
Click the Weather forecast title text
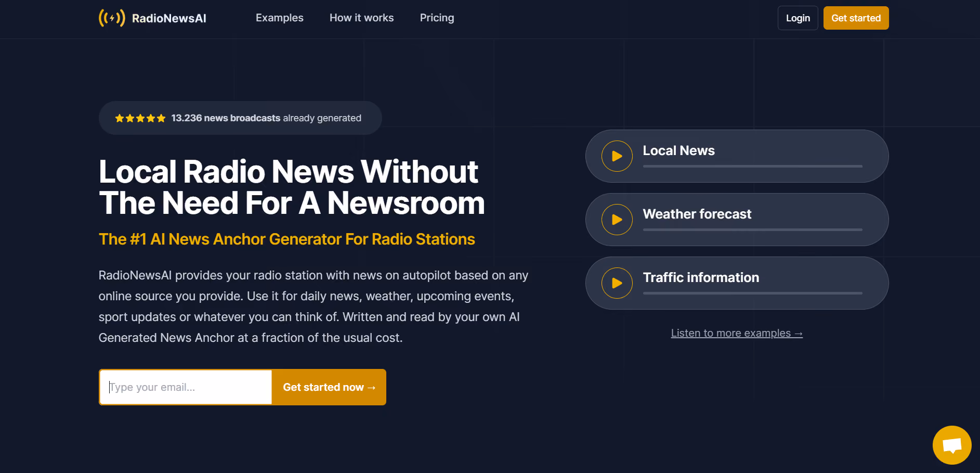pyautogui.click(x=697, y=214)
